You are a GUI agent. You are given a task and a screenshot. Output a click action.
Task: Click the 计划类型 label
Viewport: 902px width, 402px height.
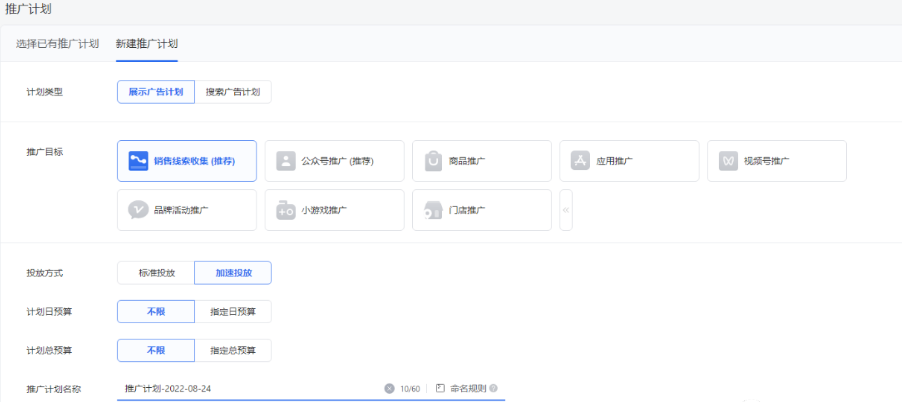(45, 92)
